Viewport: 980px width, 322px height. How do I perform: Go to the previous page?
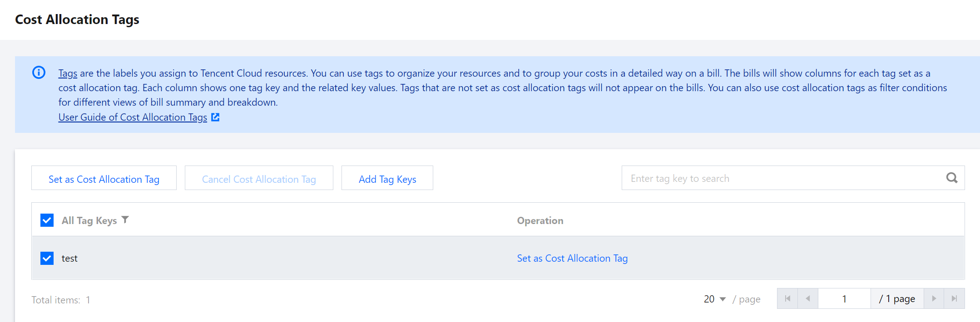808,298
